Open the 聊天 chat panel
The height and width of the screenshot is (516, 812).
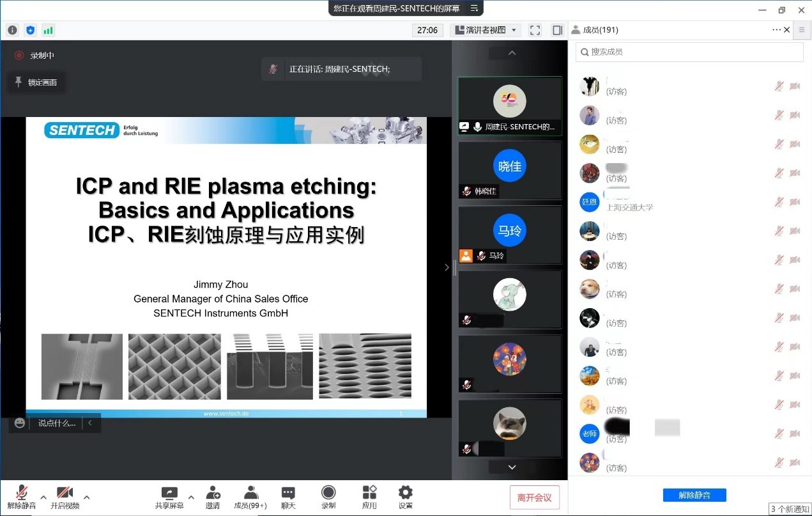coord(288,493)
